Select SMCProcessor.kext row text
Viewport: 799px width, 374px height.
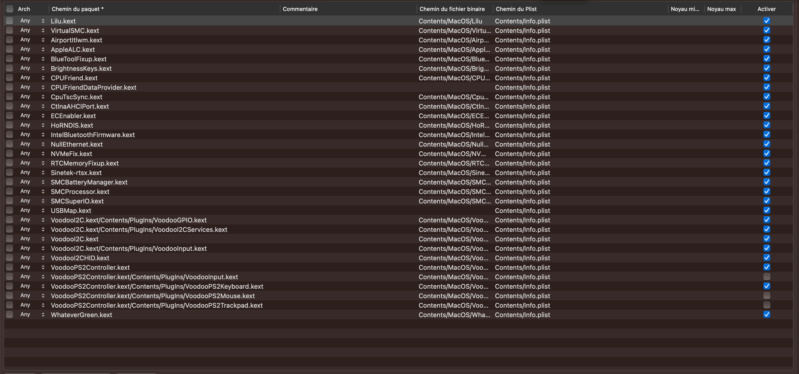click(x=80, y=192)
